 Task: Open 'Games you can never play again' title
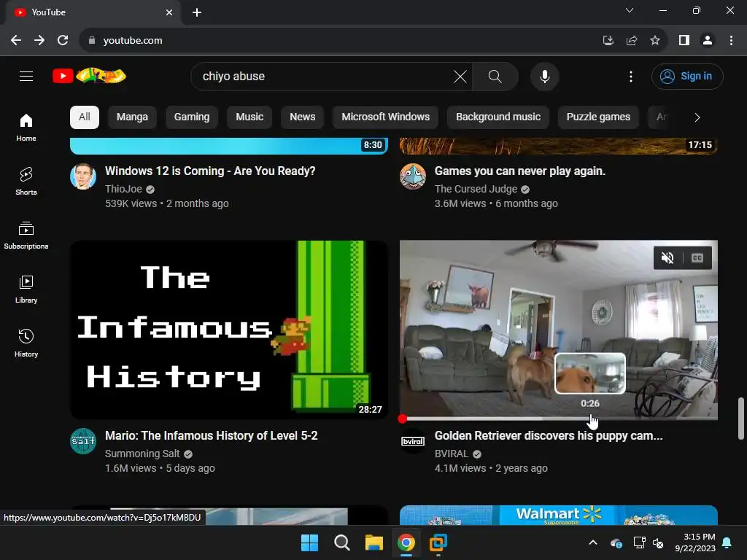(519, 171)
